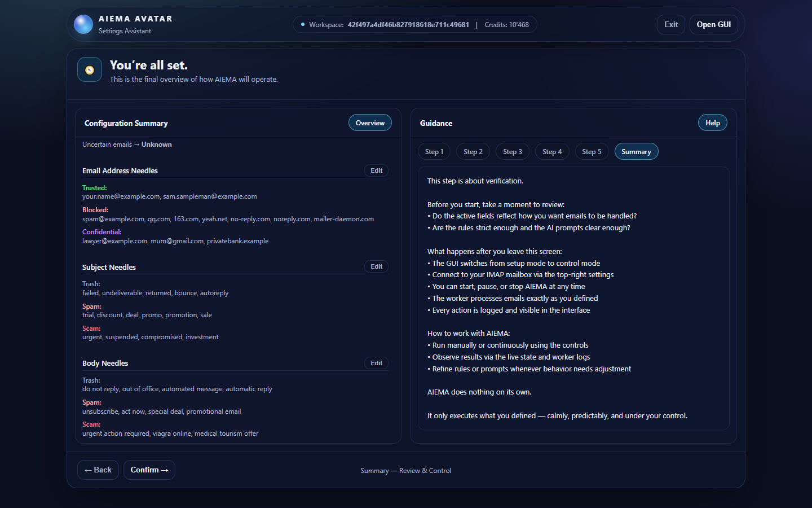Open the GUI with Open GUI button
The width and height of the screenshot is (812, 508).
coord(713,24)
